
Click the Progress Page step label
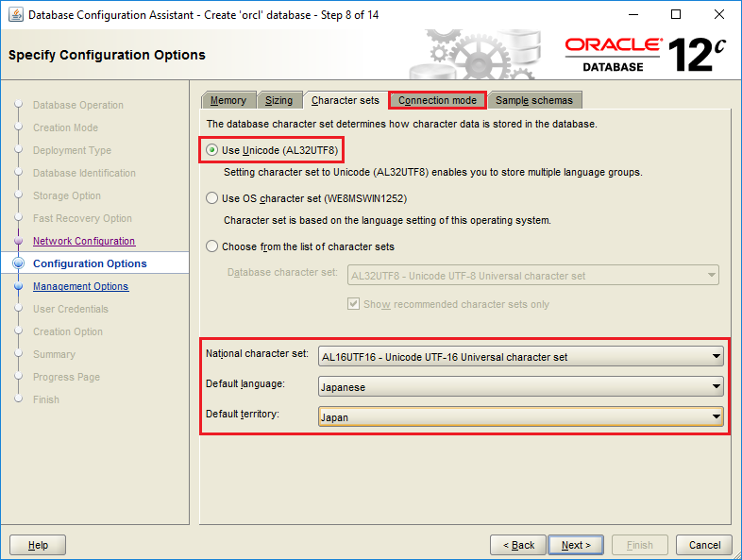tap(66, 378)
